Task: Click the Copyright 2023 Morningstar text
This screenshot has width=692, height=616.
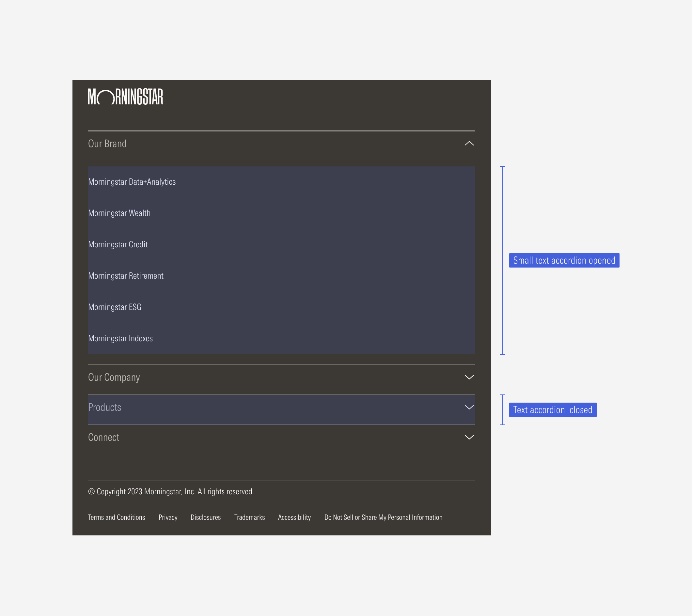Action: [171, 492]
